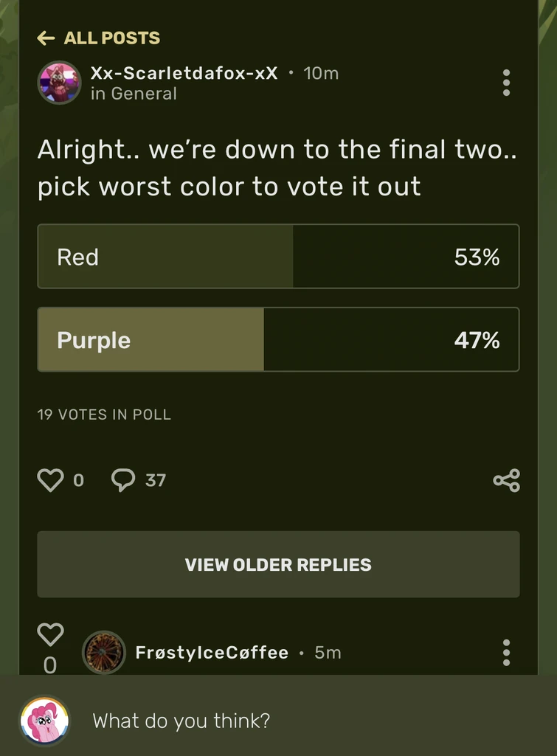Click the username FrøstyIceCøffee

click(212, 652)
